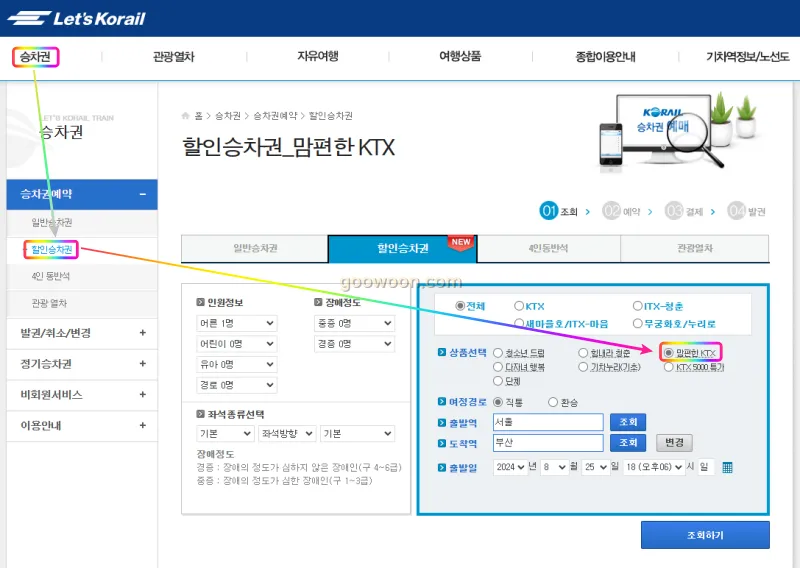
Task: Switch to the 할인승차권 tab
Action: pos(403,249)
